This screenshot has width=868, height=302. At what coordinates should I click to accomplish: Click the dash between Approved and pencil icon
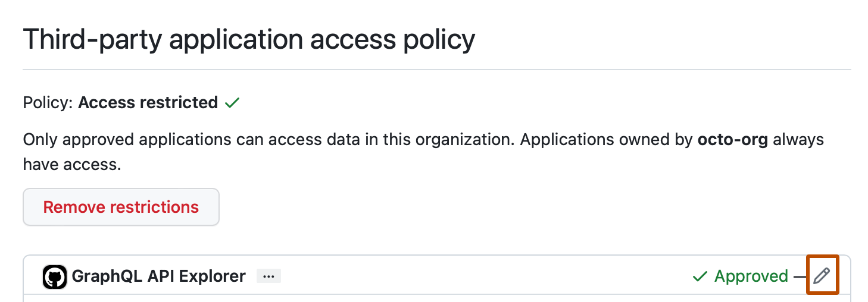click(x=800, y=276)
